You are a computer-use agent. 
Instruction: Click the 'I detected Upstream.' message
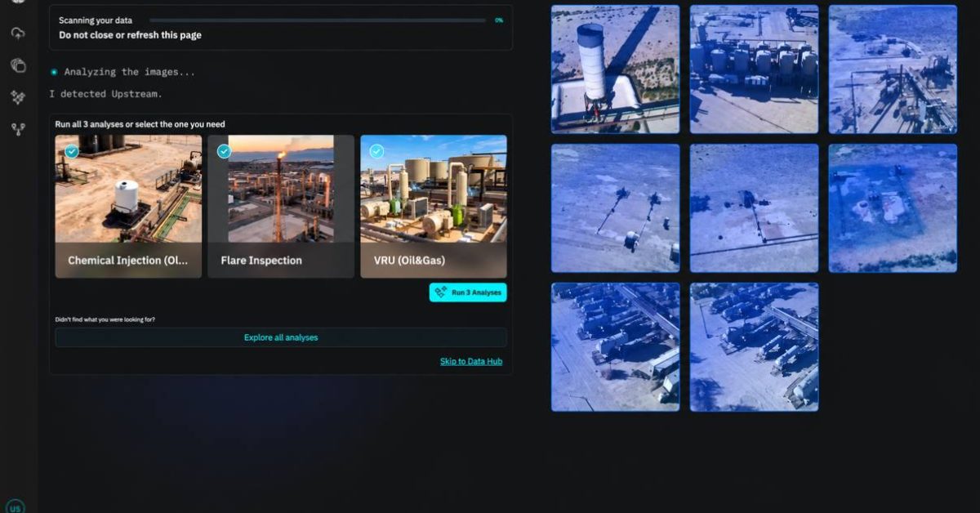coord(105,94)
